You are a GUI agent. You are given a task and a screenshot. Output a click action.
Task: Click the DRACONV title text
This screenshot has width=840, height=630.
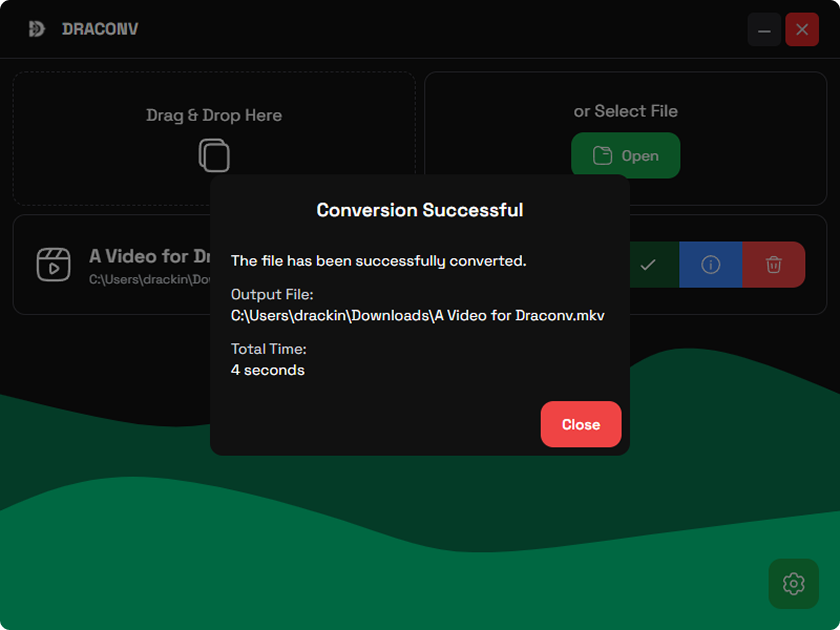pyautogui.click(x=100, y=29)
